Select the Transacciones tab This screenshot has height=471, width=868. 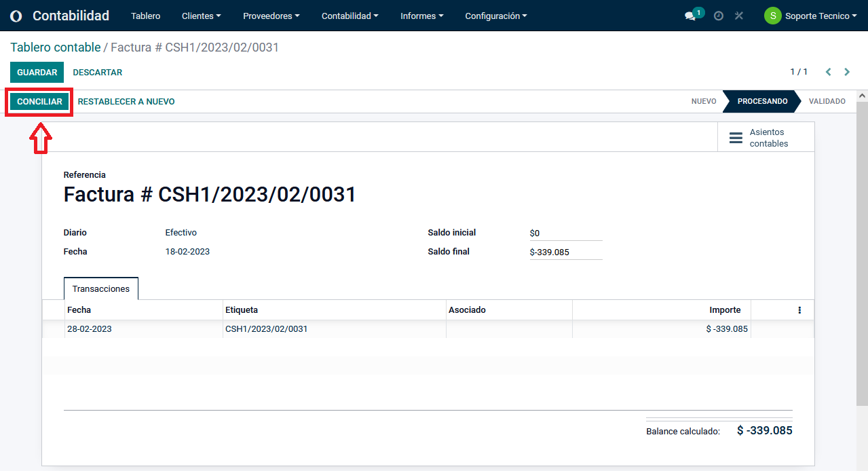coord(101,289)
